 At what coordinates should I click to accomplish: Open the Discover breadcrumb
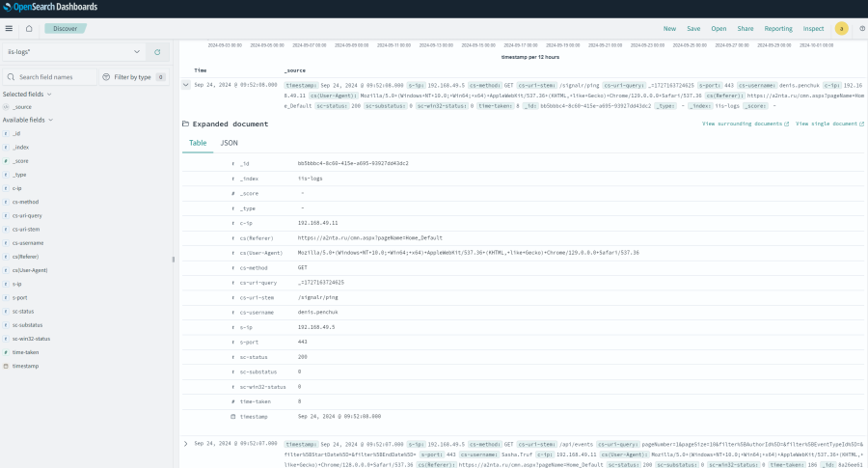(x=66, y=28)
